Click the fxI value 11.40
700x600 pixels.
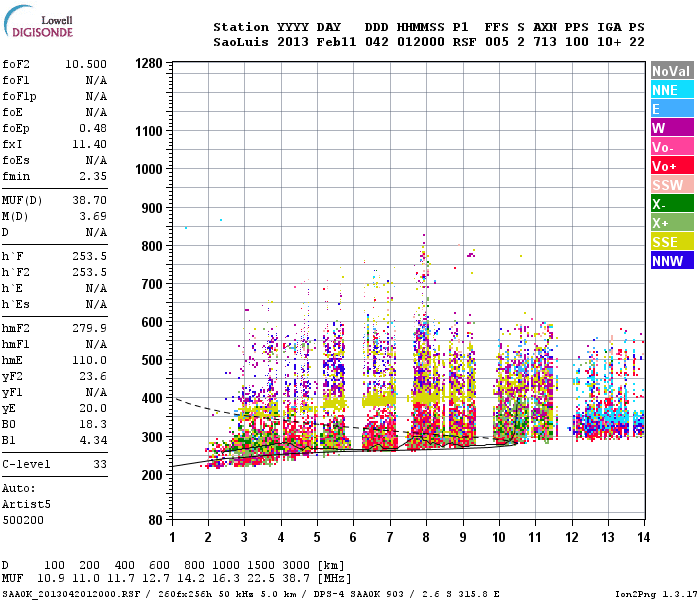click(89, 144)
